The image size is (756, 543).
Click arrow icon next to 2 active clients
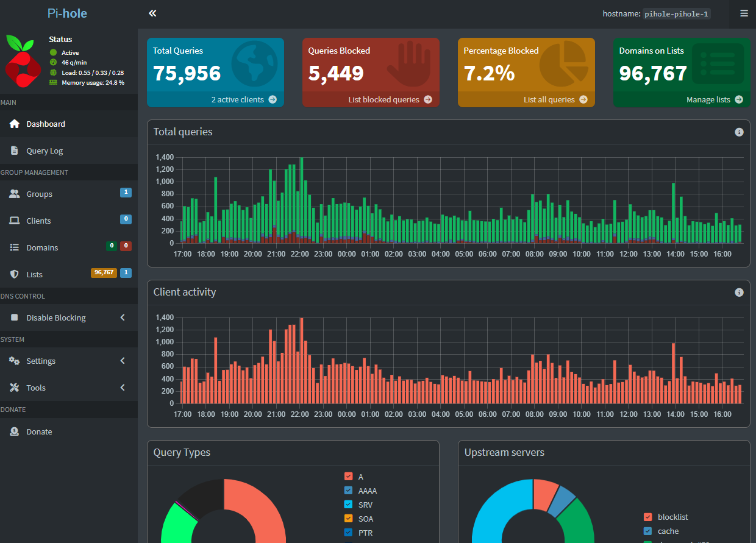point(273,99)
